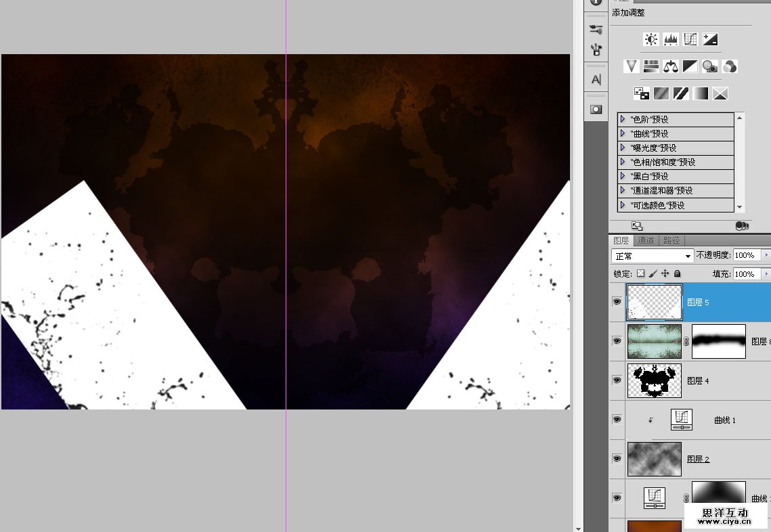
Task: Switch to the 通道 tab
Action: pyautogui.click(x=646, y=240)
